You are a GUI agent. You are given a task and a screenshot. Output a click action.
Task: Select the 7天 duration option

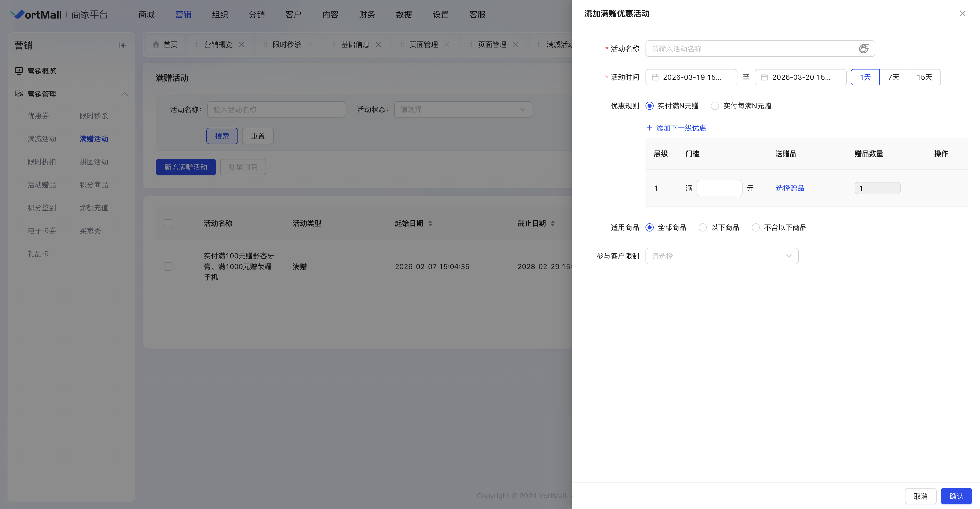click(893, 77)
